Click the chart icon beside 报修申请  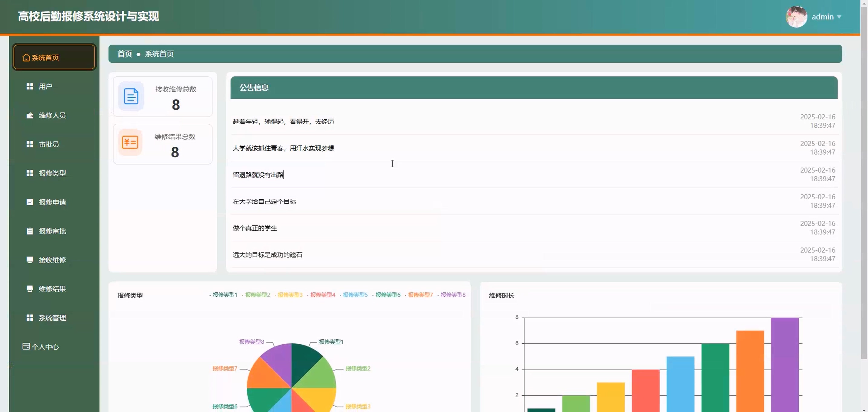point(30,202)
